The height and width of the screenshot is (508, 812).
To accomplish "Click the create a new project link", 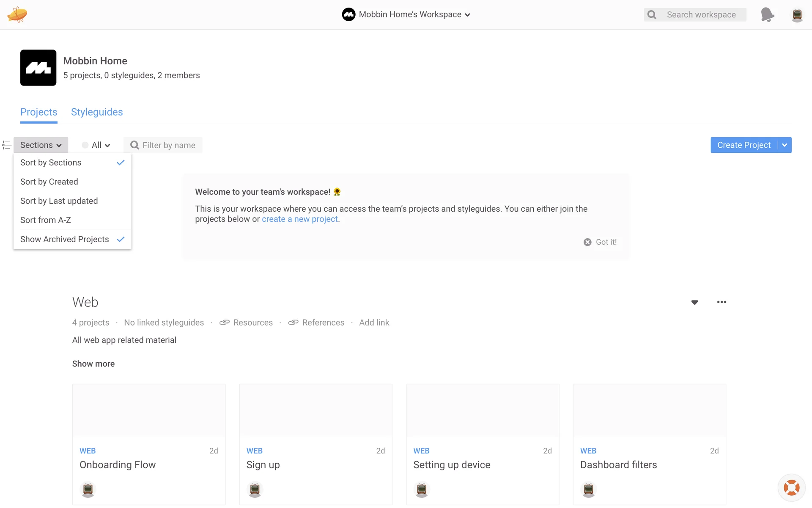I will point(299,219).
